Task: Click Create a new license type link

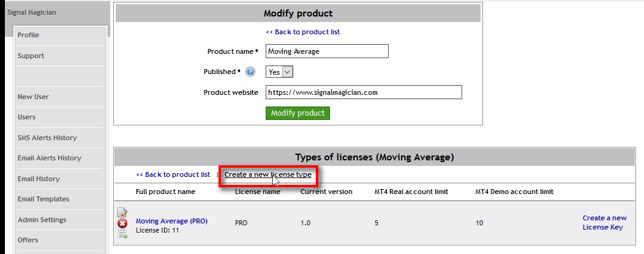Action: [x=268, y=175]
